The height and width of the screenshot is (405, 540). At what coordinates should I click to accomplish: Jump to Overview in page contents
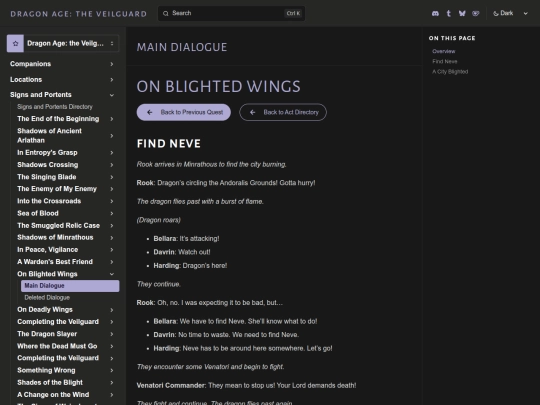point(444,51)
